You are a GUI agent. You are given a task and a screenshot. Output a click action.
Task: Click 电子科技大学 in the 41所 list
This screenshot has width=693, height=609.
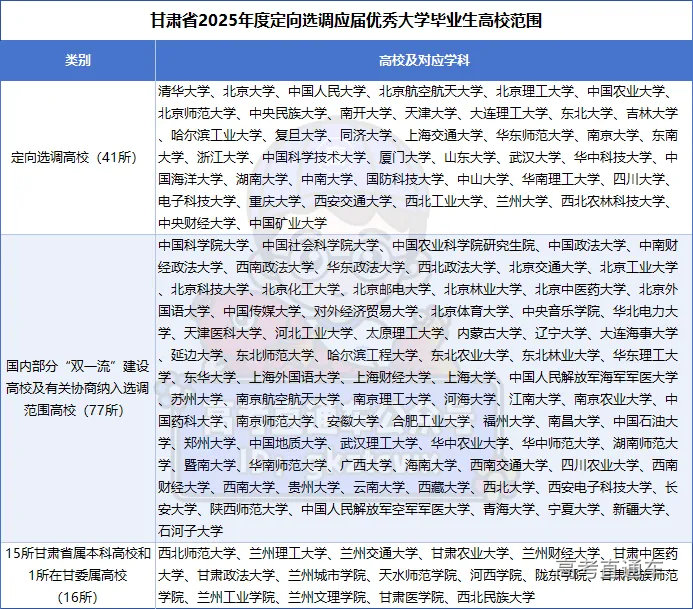(197, 202)
